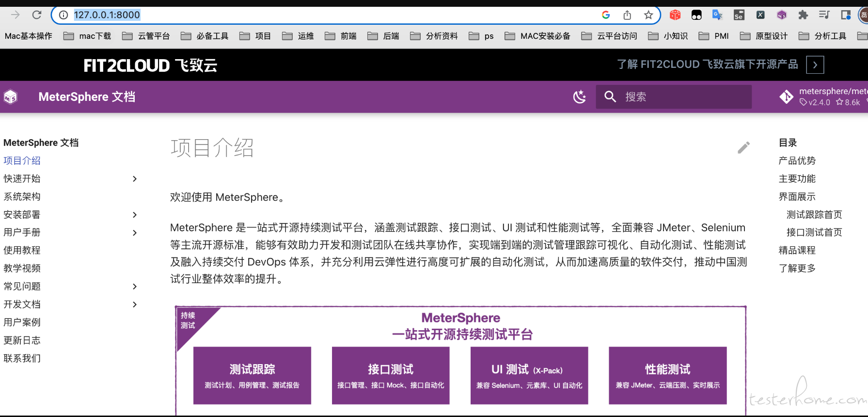Click the Google icon in the address bar
The width and height of the screenshot is (868, 417).
tap(606, 15)
